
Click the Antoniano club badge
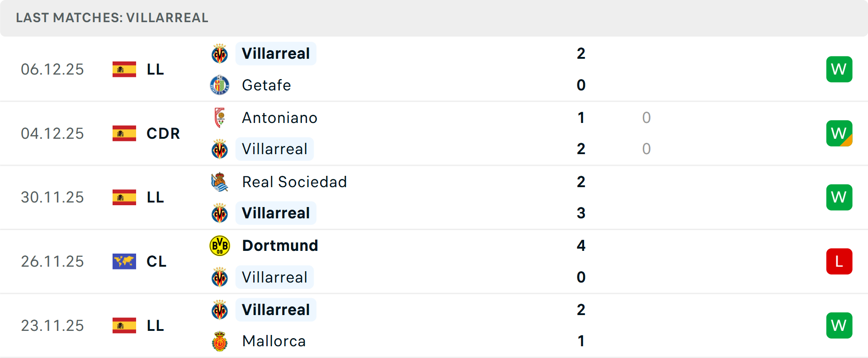[220, 117]
